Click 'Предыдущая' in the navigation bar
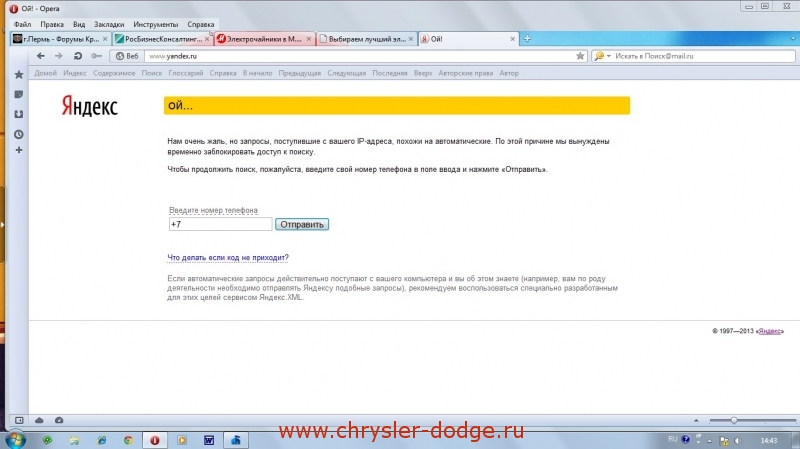 coord(299,73)
